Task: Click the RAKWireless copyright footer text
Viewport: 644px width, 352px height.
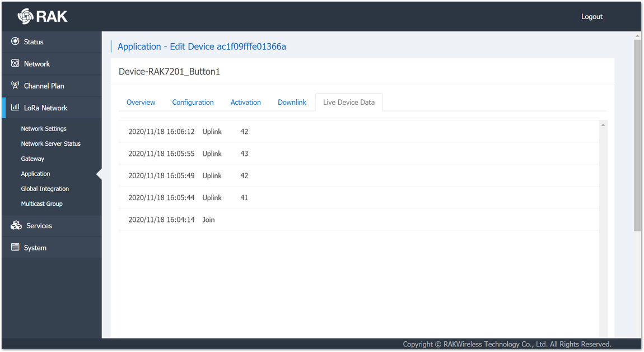Action: point(507,344)
